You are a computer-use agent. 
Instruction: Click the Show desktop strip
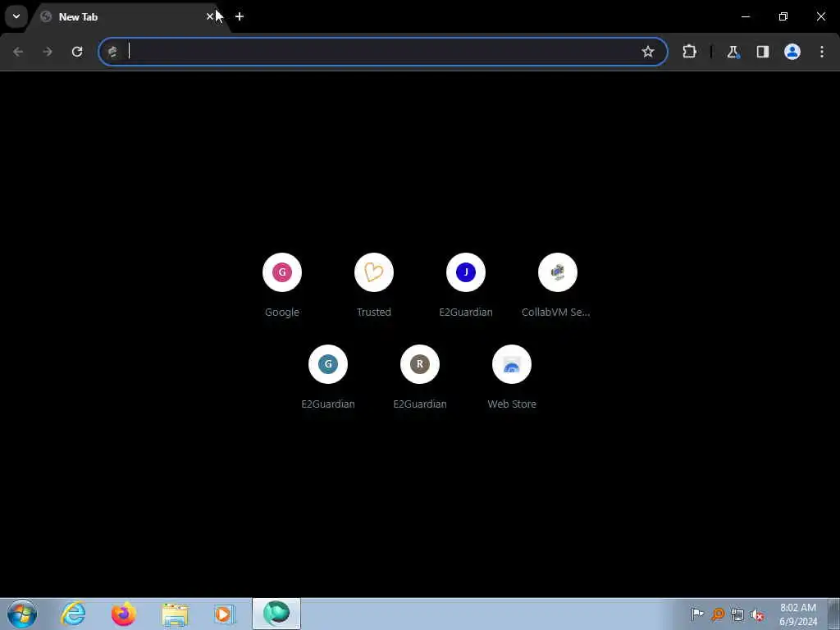833,614
